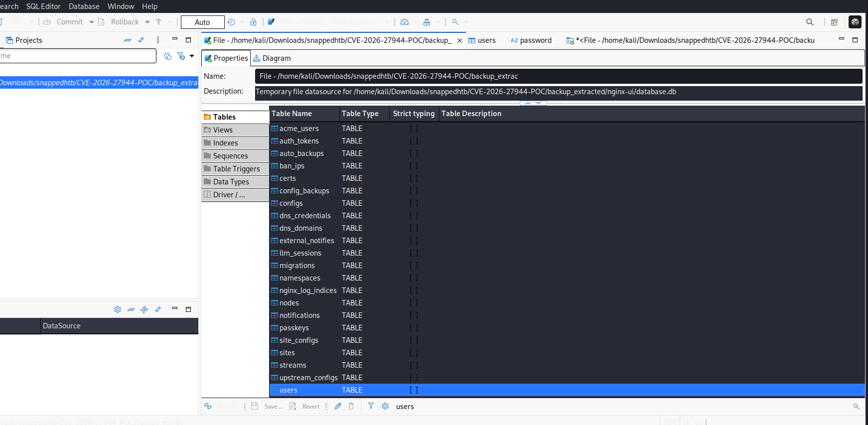868x425 pixels.
Task: Click the search magnifier icon at top right
Action: pyautogui.click(x=810, y=22)
